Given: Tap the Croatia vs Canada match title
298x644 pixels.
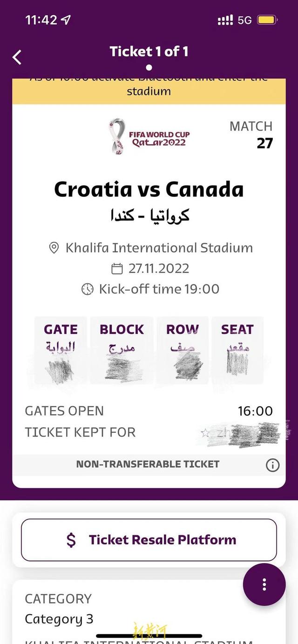Looking at the screenshot, I should (x=149, y=189).
